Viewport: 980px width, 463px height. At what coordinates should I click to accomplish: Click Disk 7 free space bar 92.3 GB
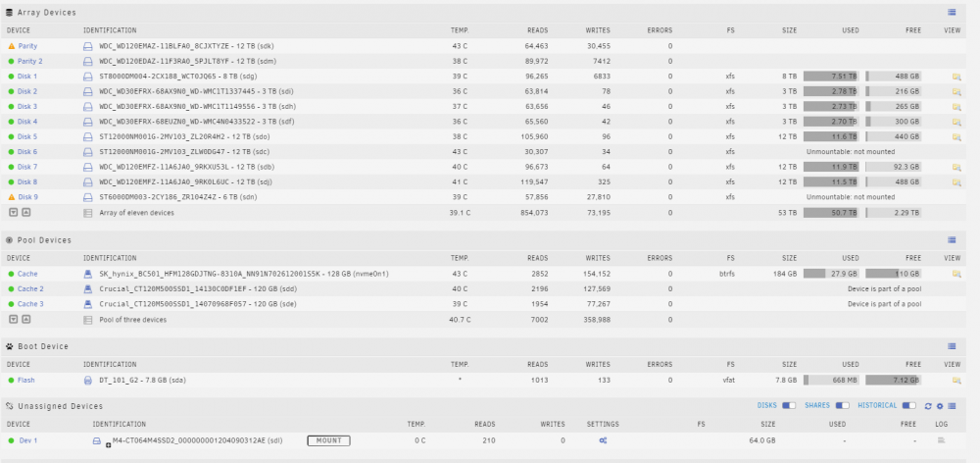point(893,167)
